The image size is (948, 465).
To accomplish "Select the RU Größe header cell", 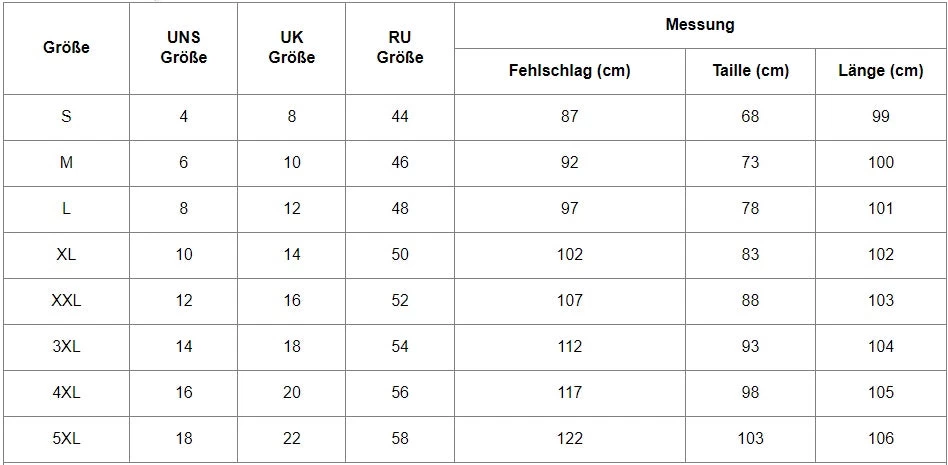I will [400, 48].
